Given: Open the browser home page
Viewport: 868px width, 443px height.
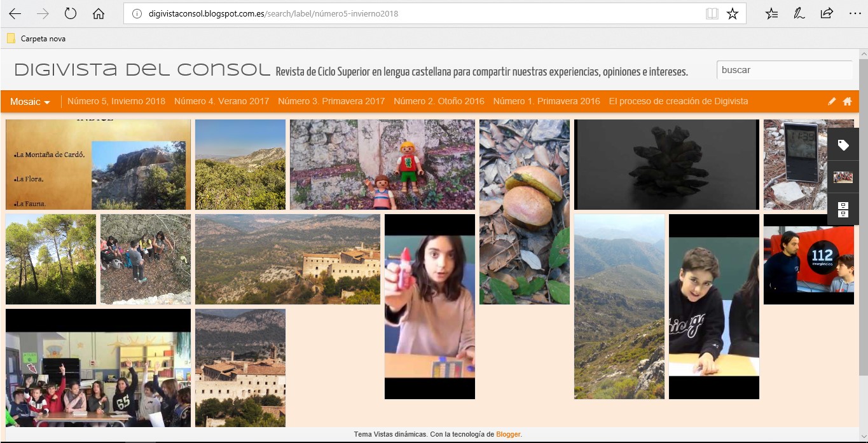Looking at the screenshot, I should [99, 13].
